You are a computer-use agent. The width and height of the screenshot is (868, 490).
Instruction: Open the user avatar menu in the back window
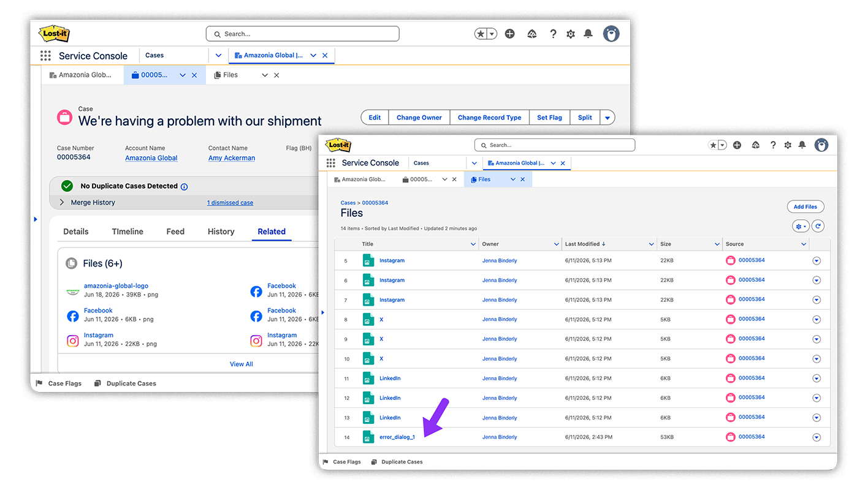click(x=611, y=34)
